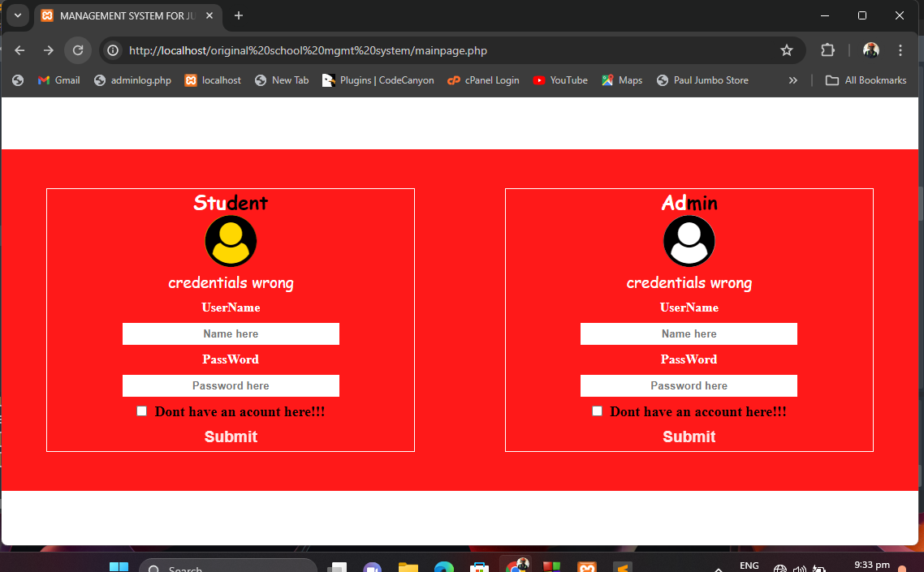This screenshot has width=924, height=572.
Task: Submit the Admin login form
Action: [689, 437]
